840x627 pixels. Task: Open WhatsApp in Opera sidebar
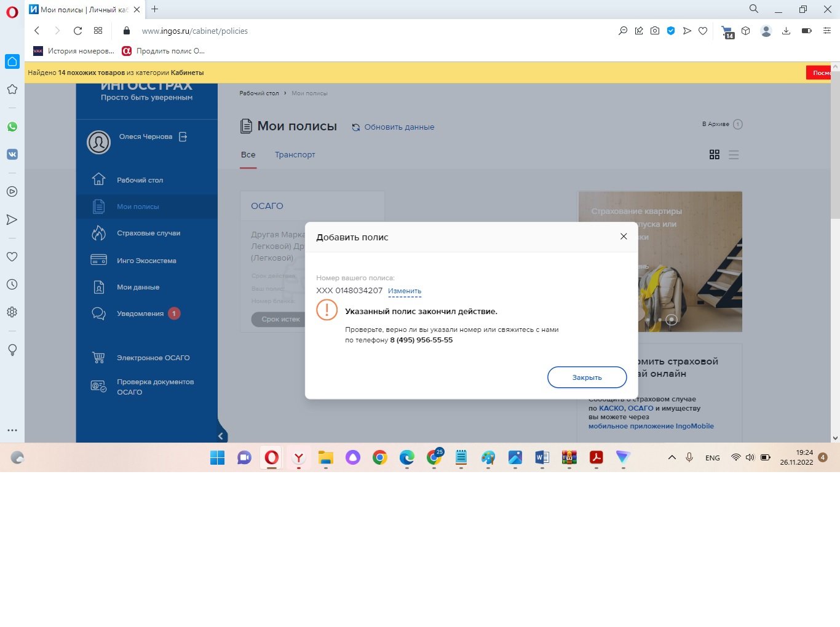click(x=12, y=127)
